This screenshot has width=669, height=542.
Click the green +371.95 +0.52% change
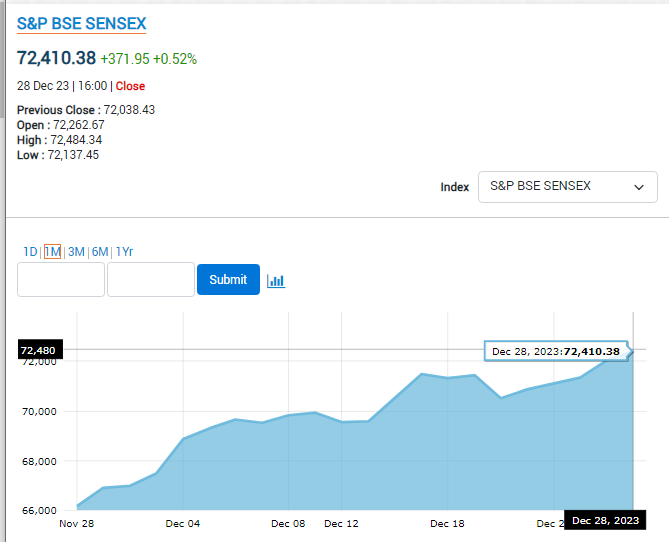[148, 59]
